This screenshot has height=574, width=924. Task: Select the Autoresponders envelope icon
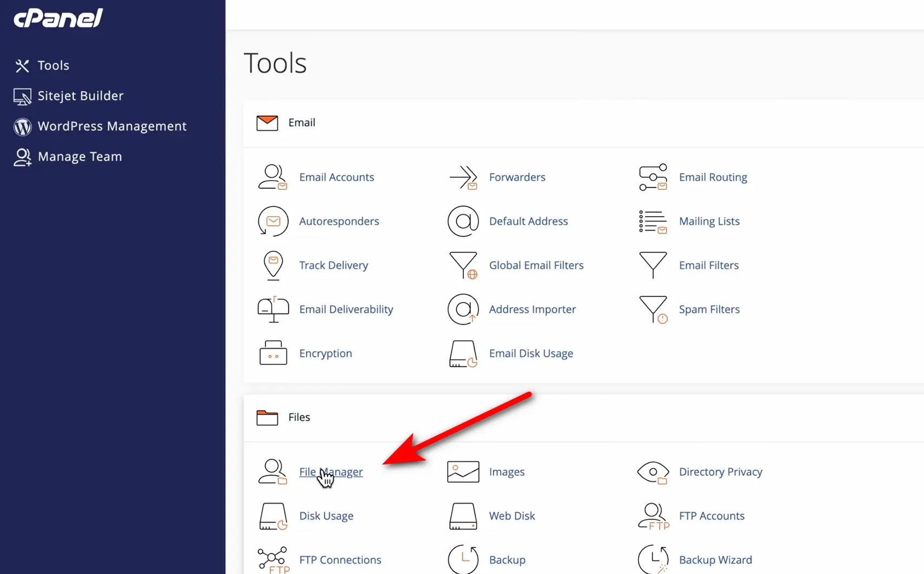pyautogui.click(x=272, y=221)
